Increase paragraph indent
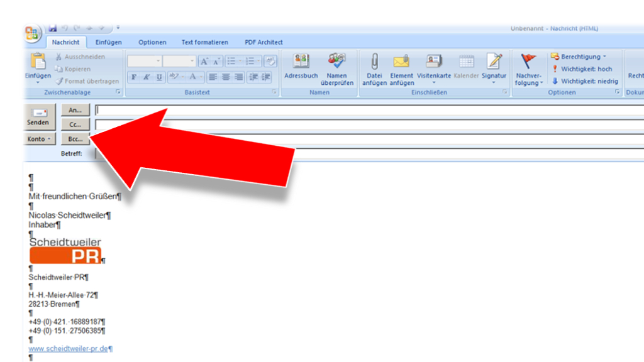 pos(266,77)
